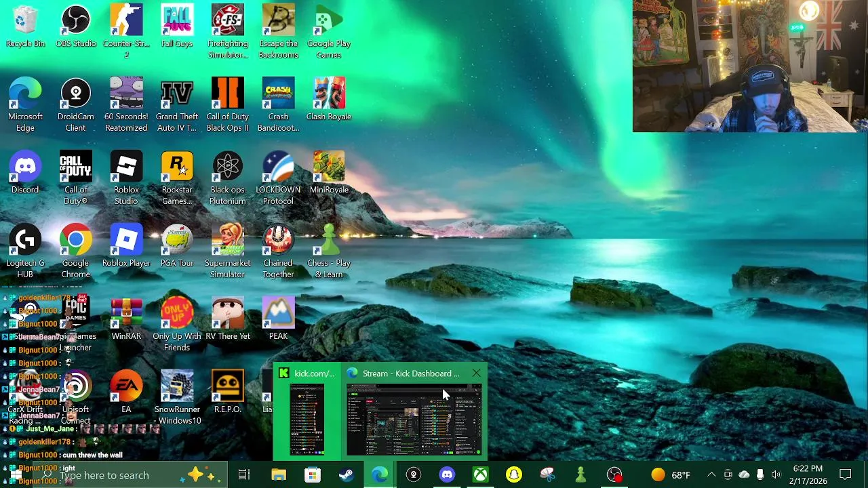
Task: Open Task View from the taskbar
Action: point(244,475)
